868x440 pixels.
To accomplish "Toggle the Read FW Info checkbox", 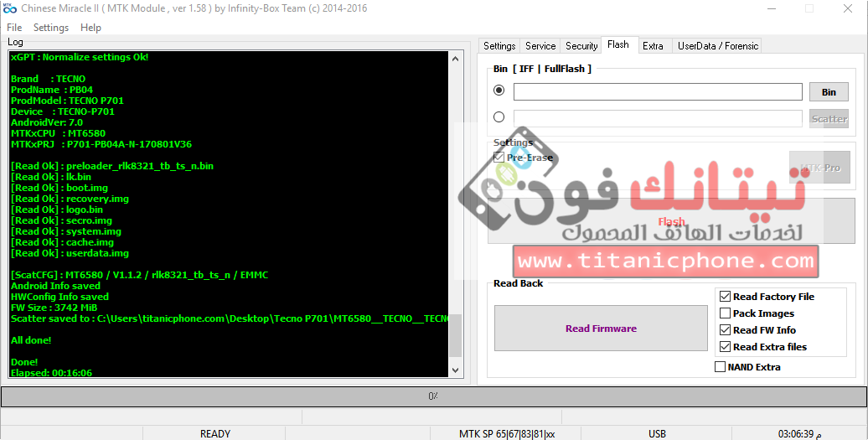I will [725, 330].
